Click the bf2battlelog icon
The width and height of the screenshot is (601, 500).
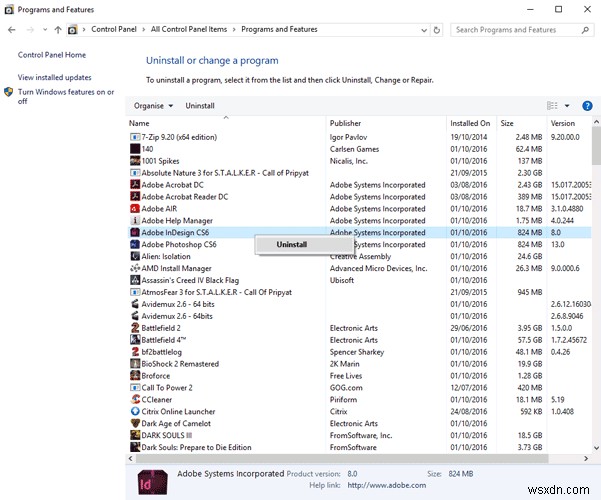[x=135, y=352]
